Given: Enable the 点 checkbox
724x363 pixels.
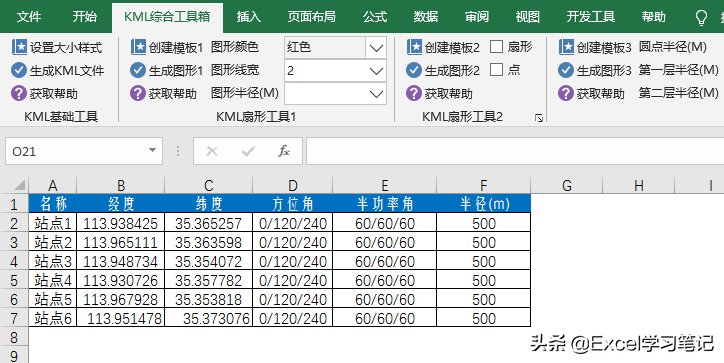Looking at the screenshot, I should pos(496,70).
